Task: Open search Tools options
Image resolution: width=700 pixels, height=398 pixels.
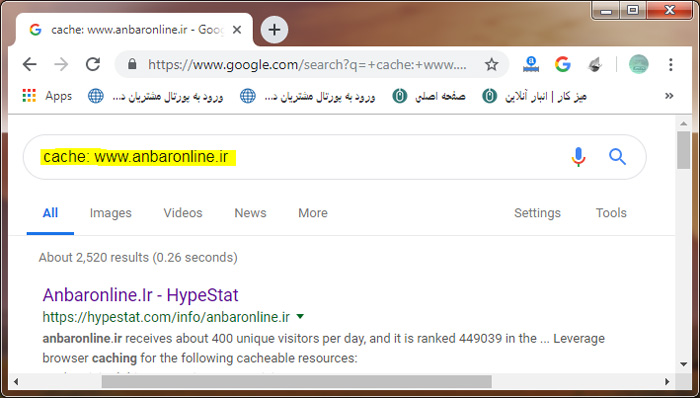Action: click(x=611, y=213)
